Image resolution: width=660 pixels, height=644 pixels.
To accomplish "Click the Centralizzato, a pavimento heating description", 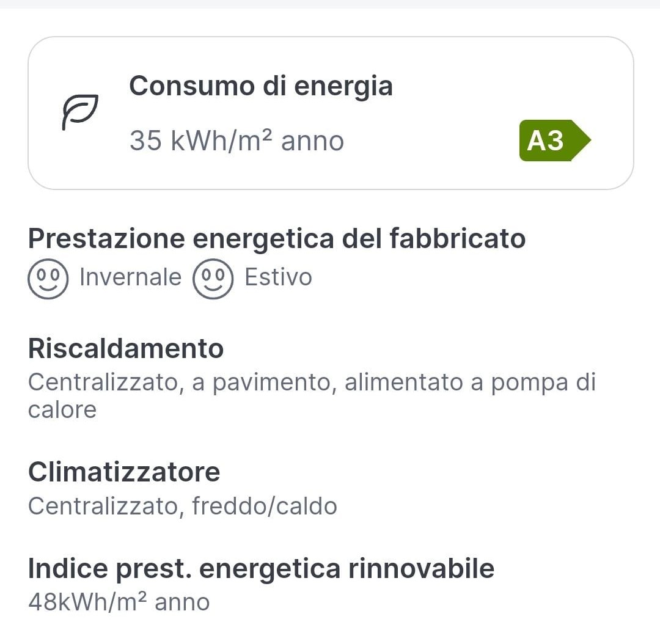I will click(x=312, y=396).
